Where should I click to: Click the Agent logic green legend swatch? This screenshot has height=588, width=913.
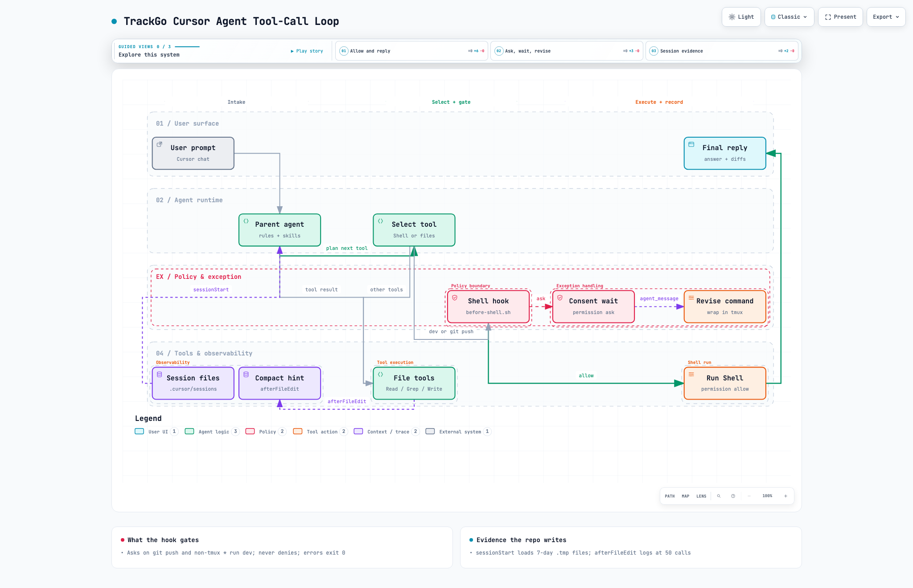189,431
